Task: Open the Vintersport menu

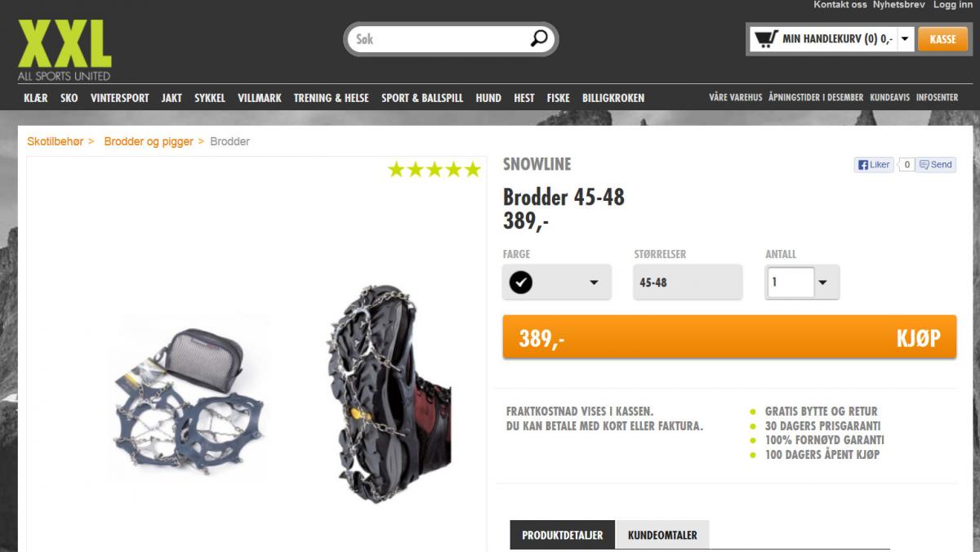Action: pyautogui.click(x=120, y=97)
